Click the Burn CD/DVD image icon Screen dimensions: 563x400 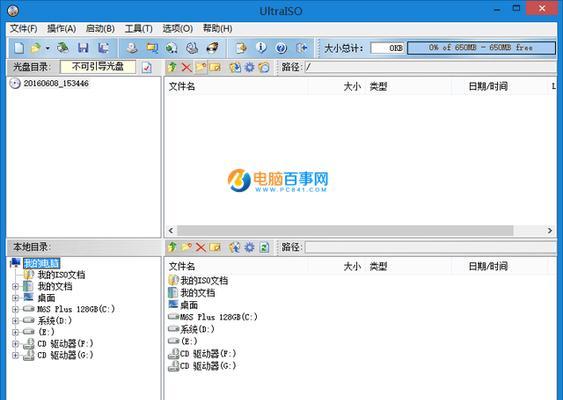tap(212, 48)
